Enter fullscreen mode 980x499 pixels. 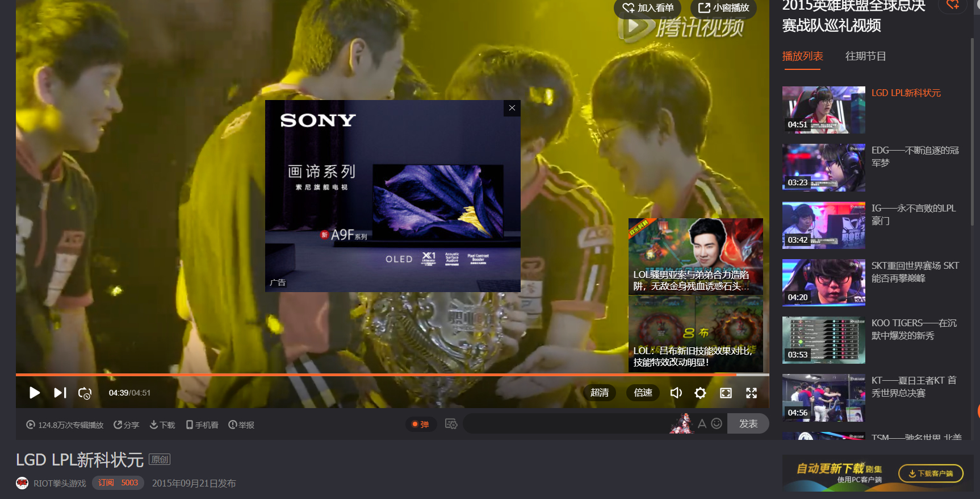coord(752,393)
